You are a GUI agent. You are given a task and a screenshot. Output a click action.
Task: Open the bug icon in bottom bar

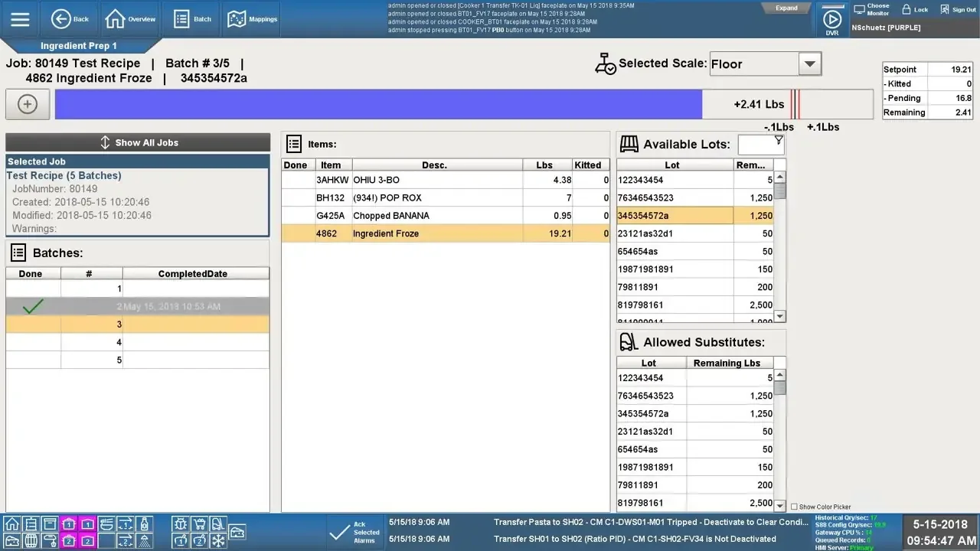pos(181,523)
